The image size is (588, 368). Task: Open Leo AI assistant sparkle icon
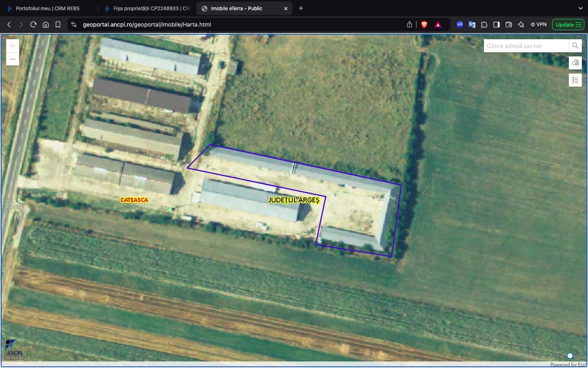click(521, 25)
